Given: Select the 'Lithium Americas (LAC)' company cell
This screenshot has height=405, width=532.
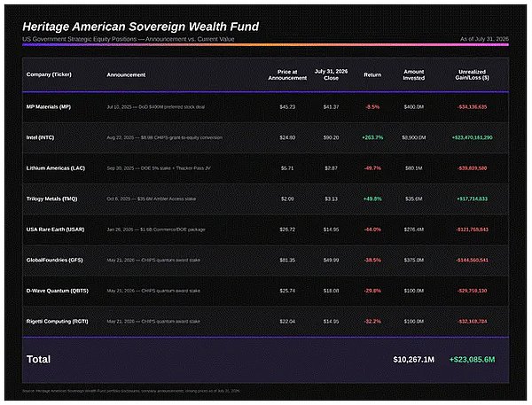Looking at the screenshot, I should [x=56, y=167].
